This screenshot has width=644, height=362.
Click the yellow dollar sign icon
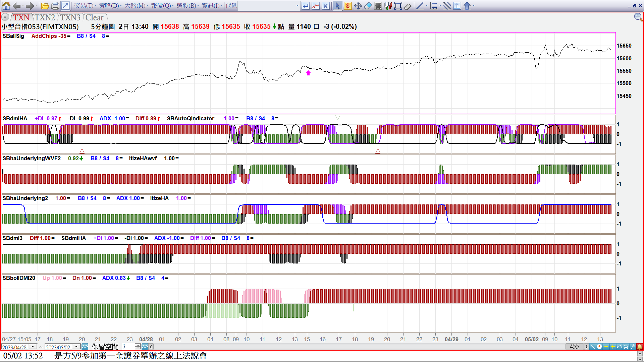[348, 6]
